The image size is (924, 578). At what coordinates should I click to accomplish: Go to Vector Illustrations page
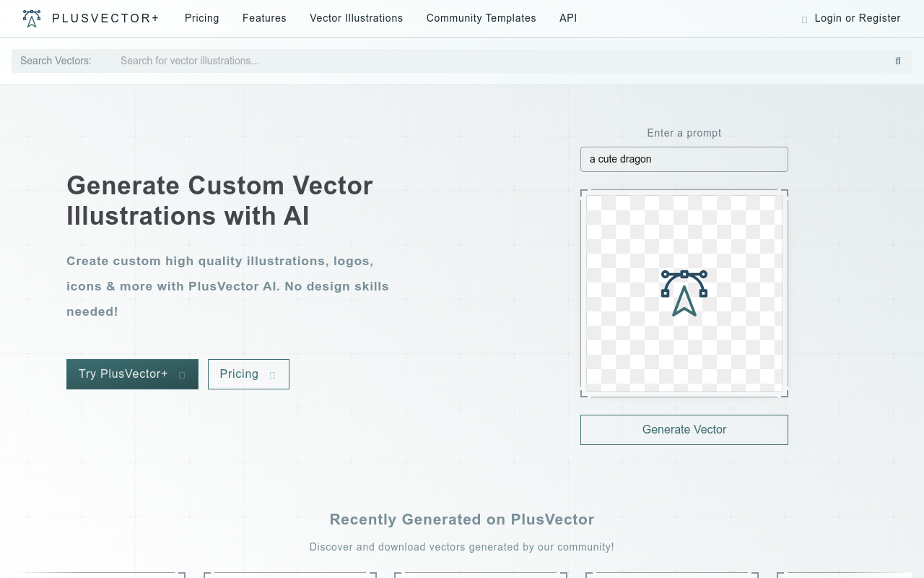click(357, 18)
